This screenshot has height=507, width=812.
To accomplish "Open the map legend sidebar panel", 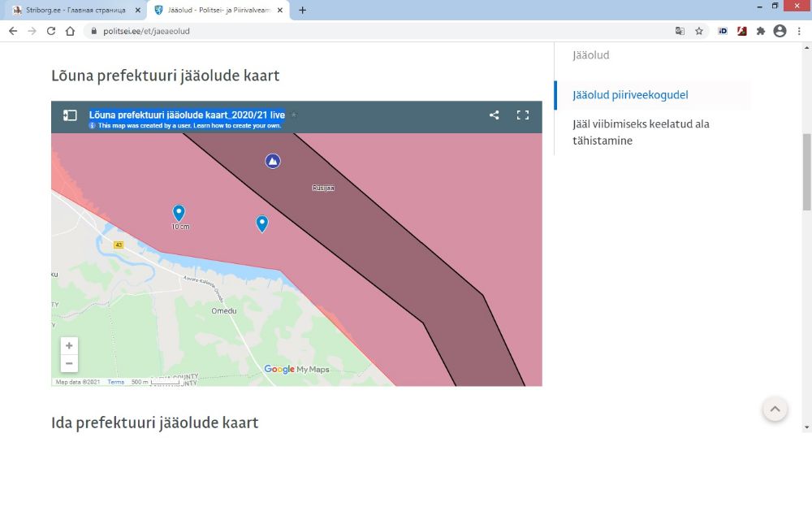I will pos(70,115).
